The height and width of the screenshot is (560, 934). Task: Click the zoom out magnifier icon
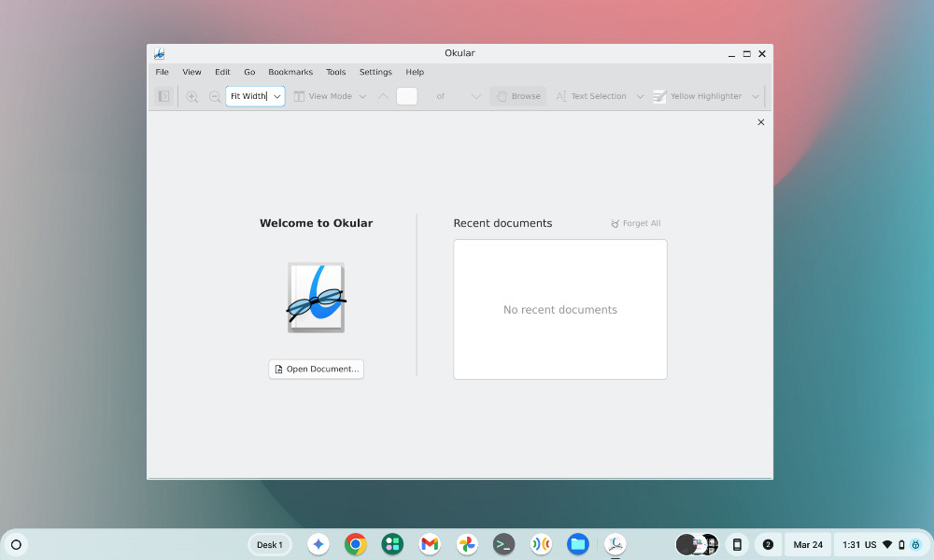point(215,96)
